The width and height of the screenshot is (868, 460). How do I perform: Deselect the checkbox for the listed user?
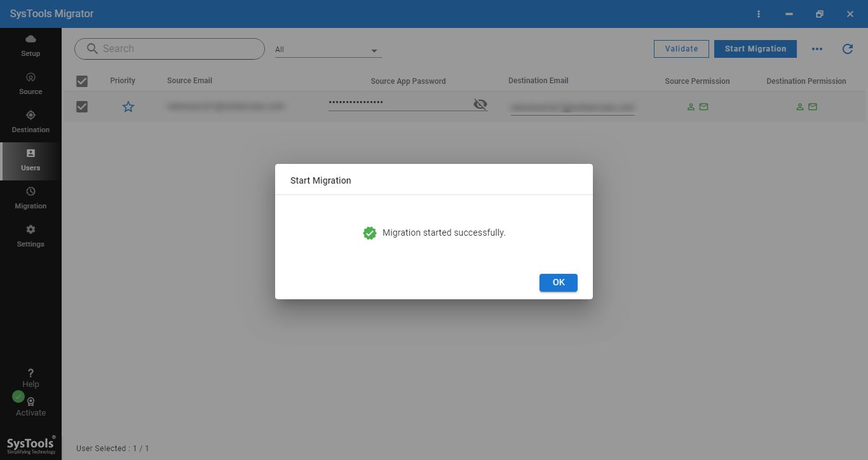[81, 106]
